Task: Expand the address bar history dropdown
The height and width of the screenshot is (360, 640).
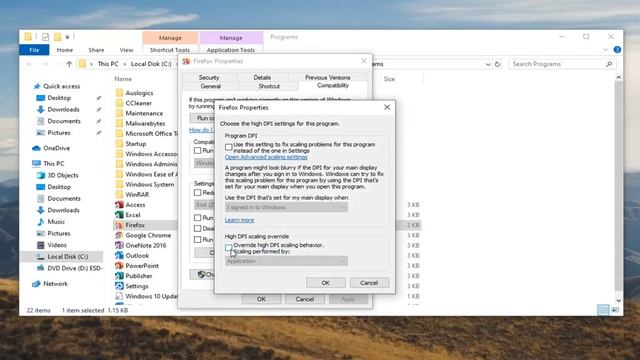Action: coord(488,64)
